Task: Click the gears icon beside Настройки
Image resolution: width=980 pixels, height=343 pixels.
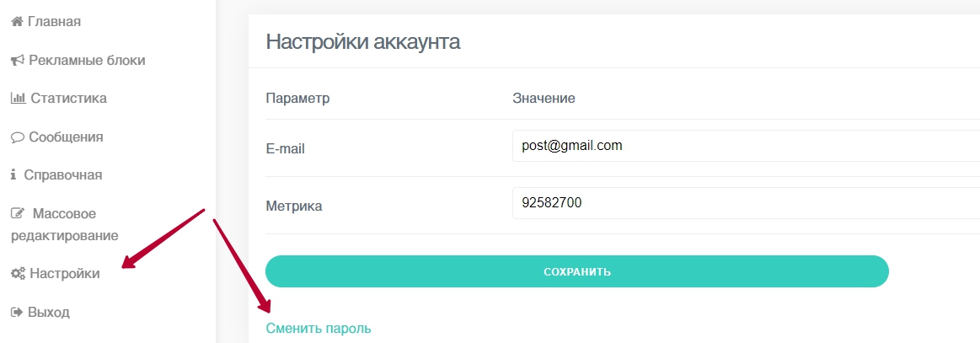Action: (18, 274)
